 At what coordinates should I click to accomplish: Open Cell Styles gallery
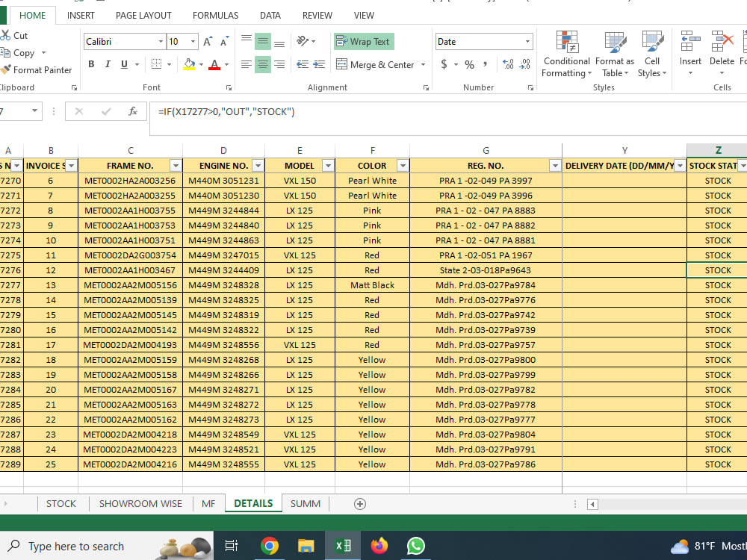pyautogui.click(x=651, y=54)
